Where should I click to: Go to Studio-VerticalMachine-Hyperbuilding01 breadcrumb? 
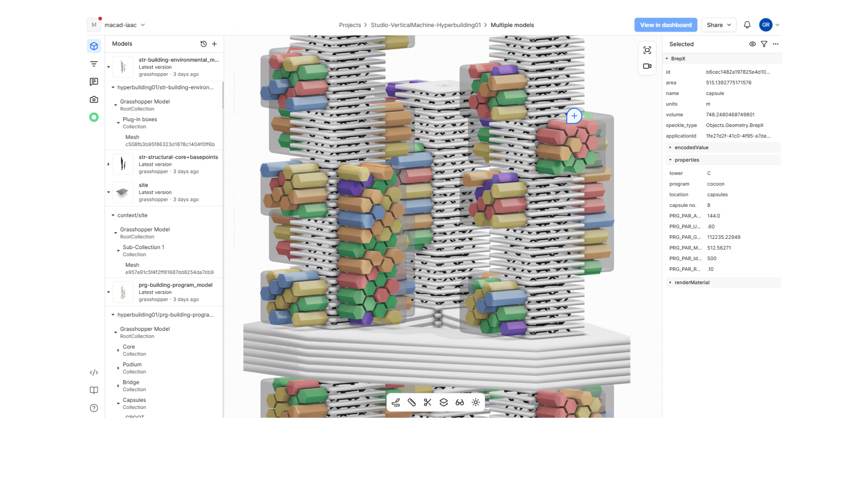pyautogui.click(x=425, y=25)
